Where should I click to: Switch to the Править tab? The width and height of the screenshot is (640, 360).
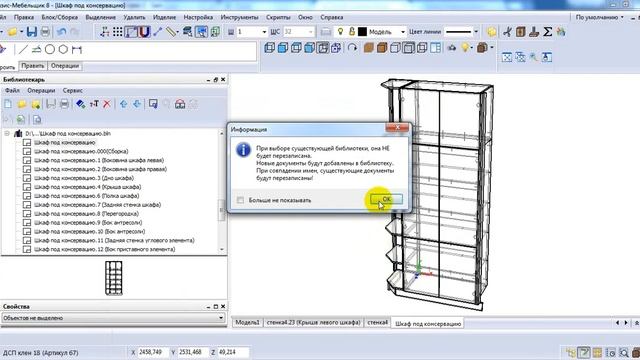click(33, 66)
